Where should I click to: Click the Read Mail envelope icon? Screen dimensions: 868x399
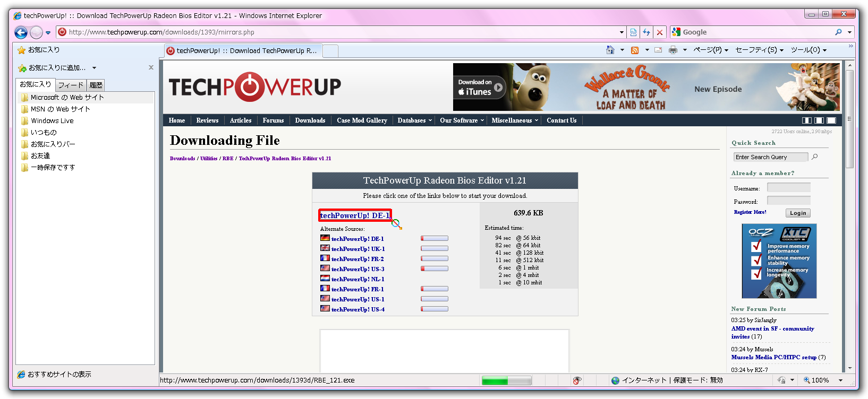[x=658, y=50]
